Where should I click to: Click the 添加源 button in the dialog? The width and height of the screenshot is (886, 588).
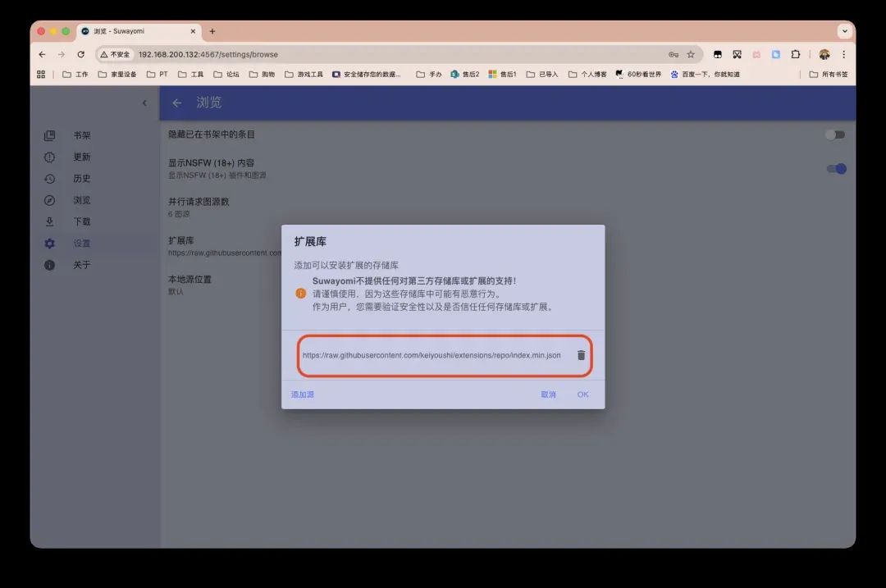coord(302,394)
